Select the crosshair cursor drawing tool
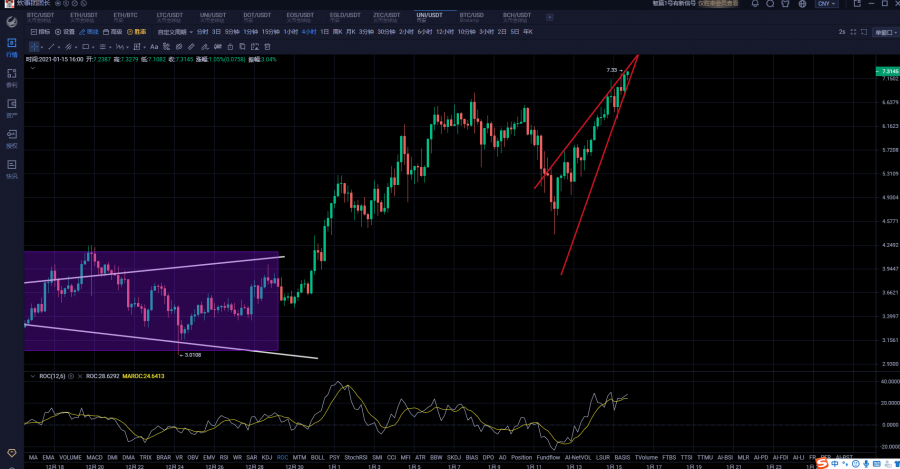This screenshot has height=469, width=900. click(35, 46)
